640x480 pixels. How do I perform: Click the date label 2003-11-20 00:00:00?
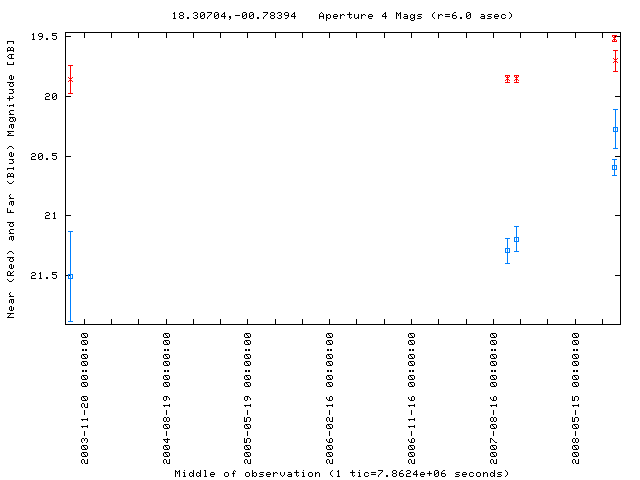point(84,398)
